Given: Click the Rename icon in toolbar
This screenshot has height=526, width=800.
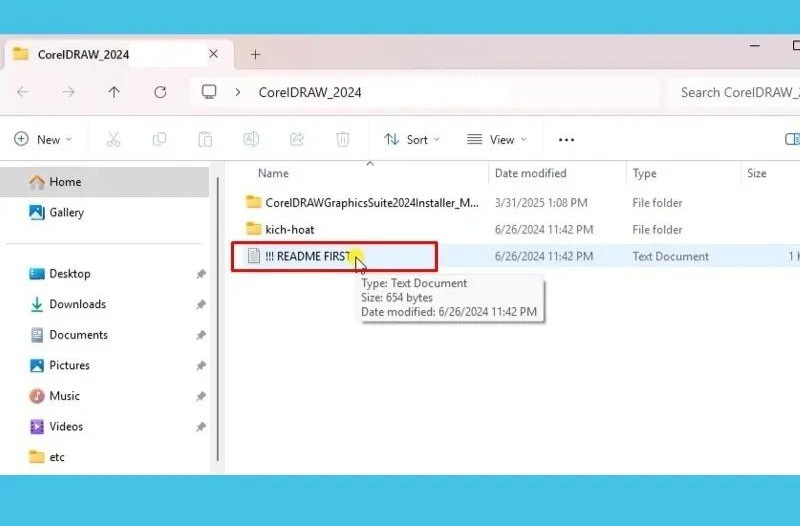Looking at the screenshot, I should tap(251, 139).
